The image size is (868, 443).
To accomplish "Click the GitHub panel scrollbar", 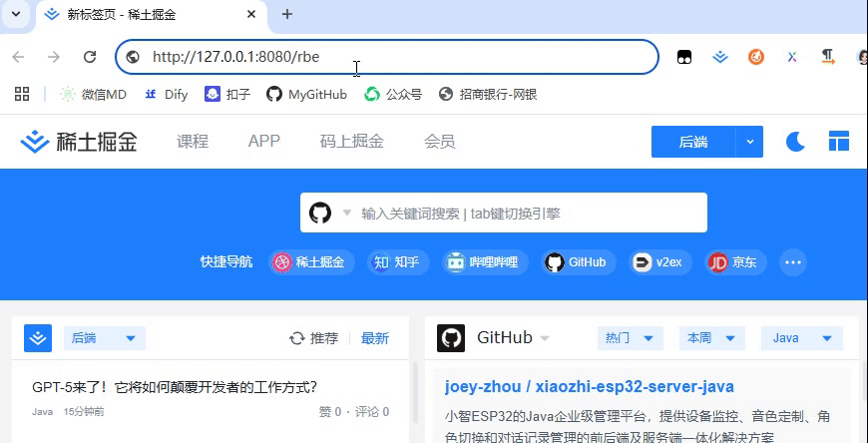I will (863, 382).
